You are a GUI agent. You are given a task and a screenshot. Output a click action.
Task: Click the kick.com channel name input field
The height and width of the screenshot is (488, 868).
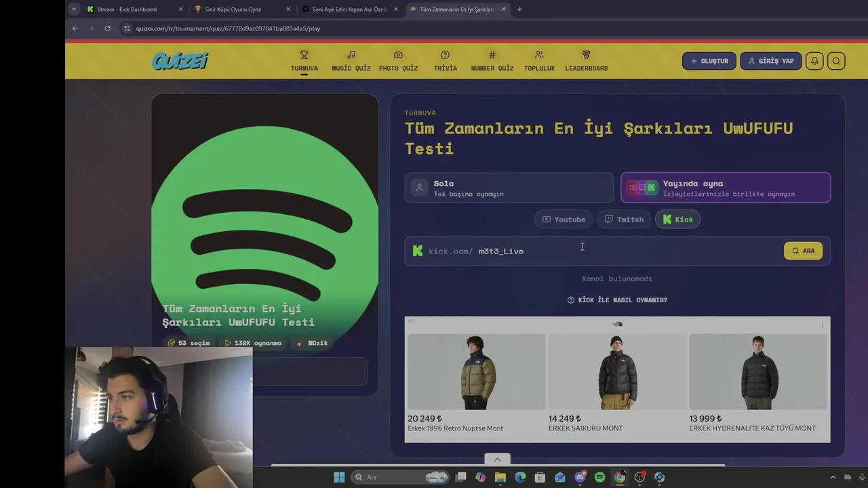[x=593, y=251]
